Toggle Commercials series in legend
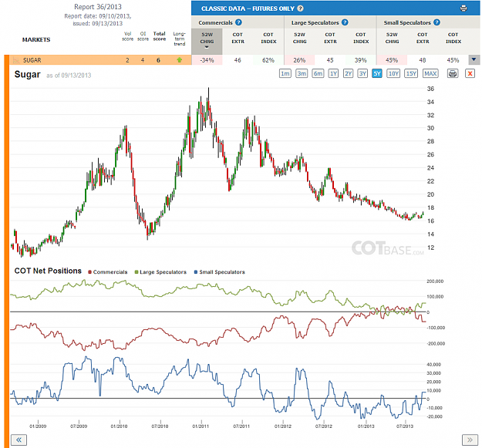Viewport: 482px width, 448px height. click(x=108, y=272)
